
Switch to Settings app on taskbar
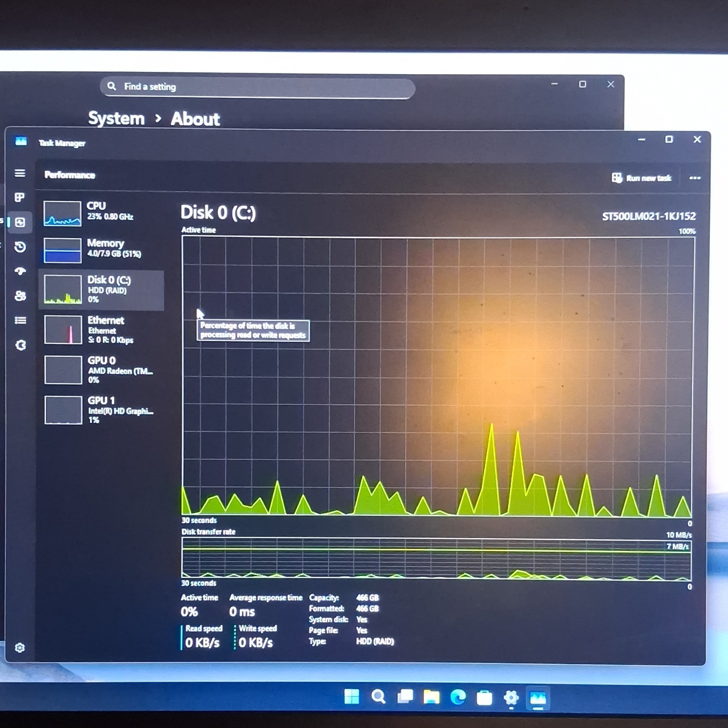(x=511, y=697)
